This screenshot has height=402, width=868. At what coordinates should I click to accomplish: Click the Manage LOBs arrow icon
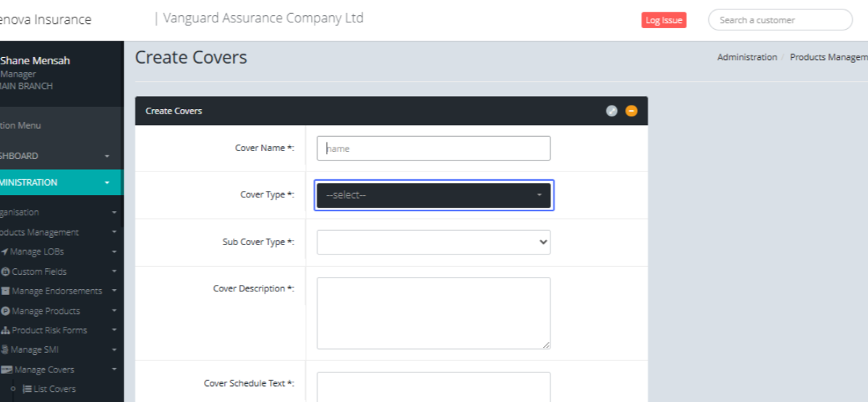[x=4, y=252]
